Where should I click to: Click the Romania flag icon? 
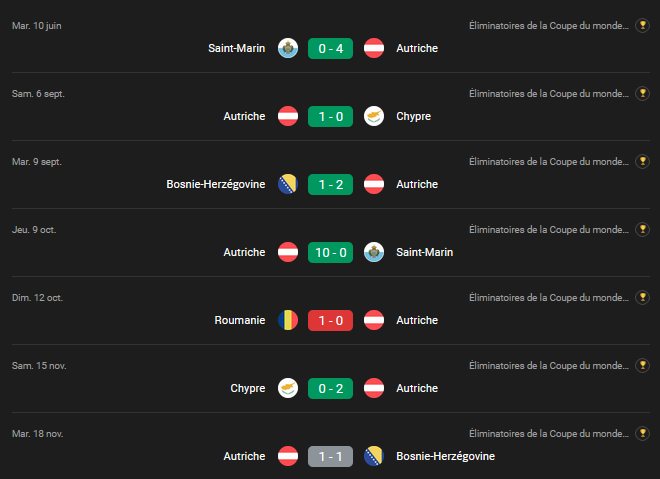pyautogui.click(x=287, y=320)
